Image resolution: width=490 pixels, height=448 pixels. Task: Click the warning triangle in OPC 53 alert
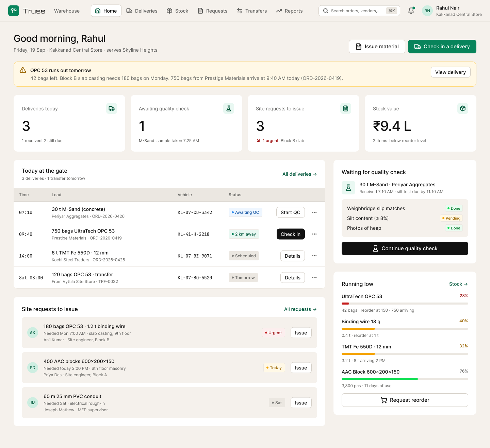point(23,70)
